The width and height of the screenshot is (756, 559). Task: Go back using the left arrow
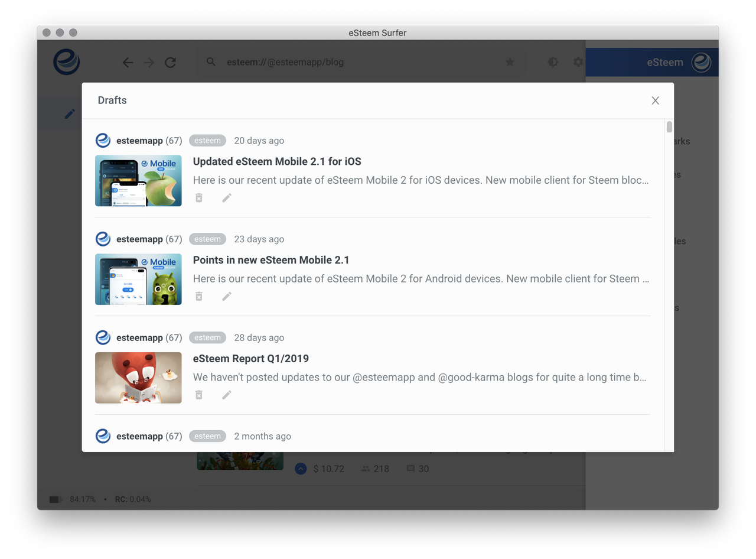tap(128, 62)
